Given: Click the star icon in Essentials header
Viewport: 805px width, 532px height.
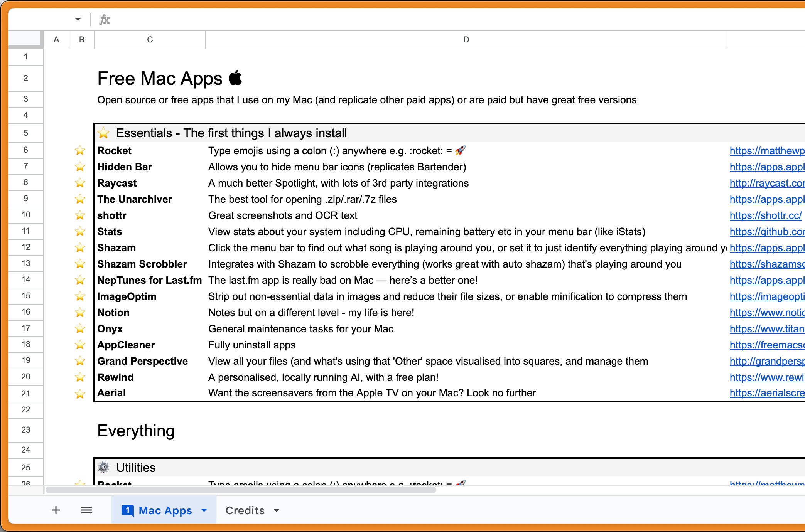Looking at the screenshot, I should 104,133.
